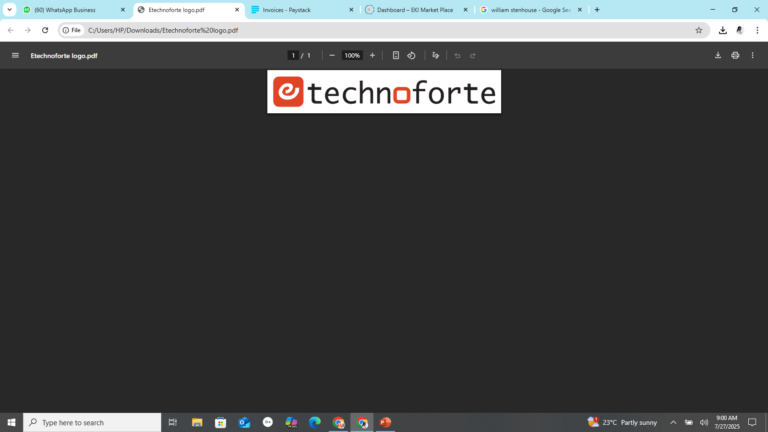This screenshot has height=432, width=768.
Task: Open Dashboard – EKI Market Place tab
Action: (417, 10)
